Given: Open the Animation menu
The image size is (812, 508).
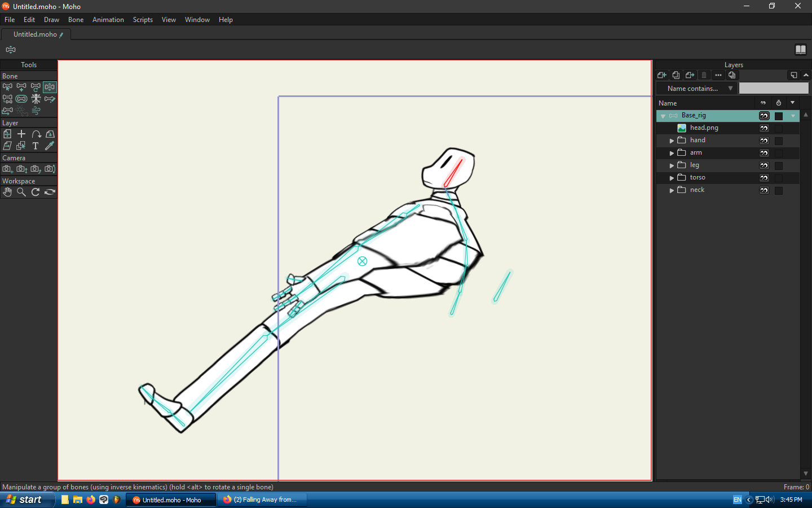Looking at the screenshot, I should tap(108, 20).
